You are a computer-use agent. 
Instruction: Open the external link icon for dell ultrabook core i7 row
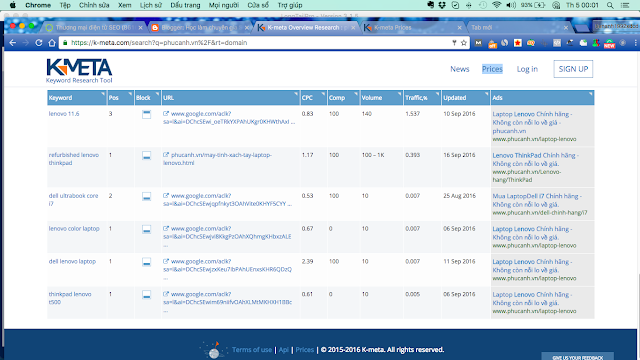click(166, 196)
